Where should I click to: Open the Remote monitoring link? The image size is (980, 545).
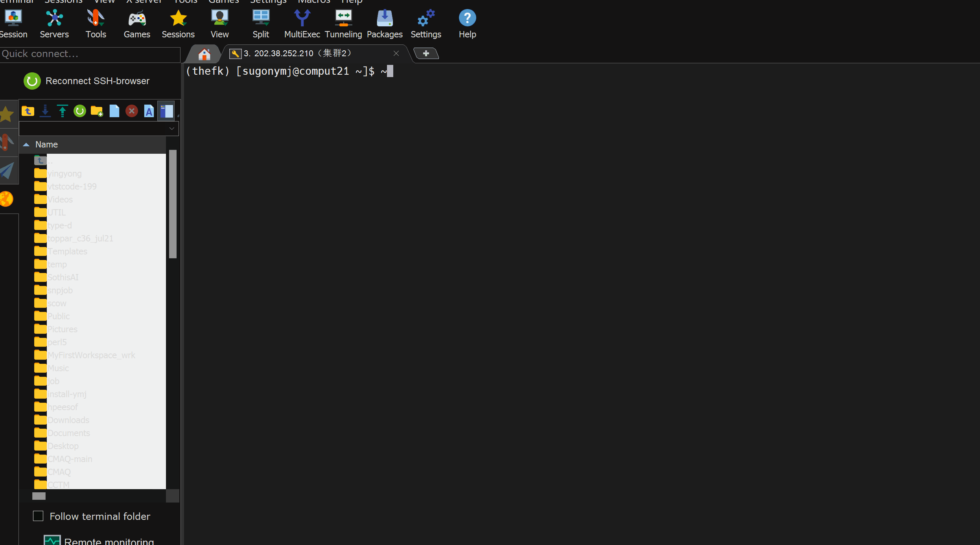tap(99, 541)
